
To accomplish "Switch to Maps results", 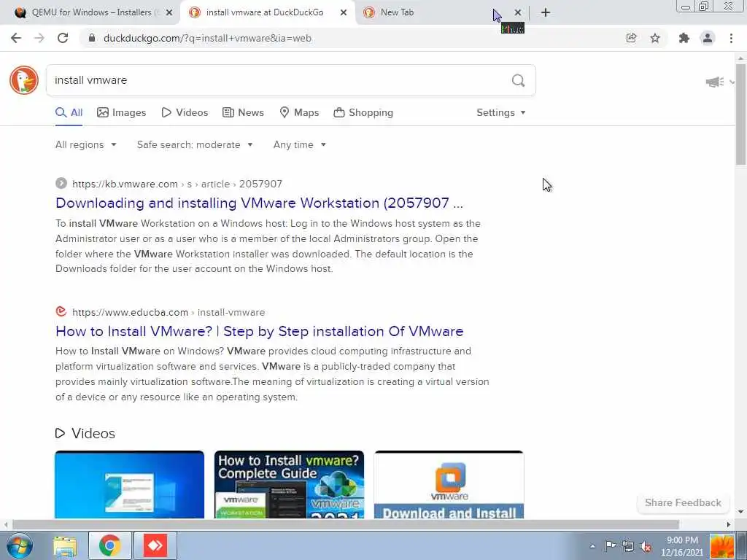I will coord(299,113).
